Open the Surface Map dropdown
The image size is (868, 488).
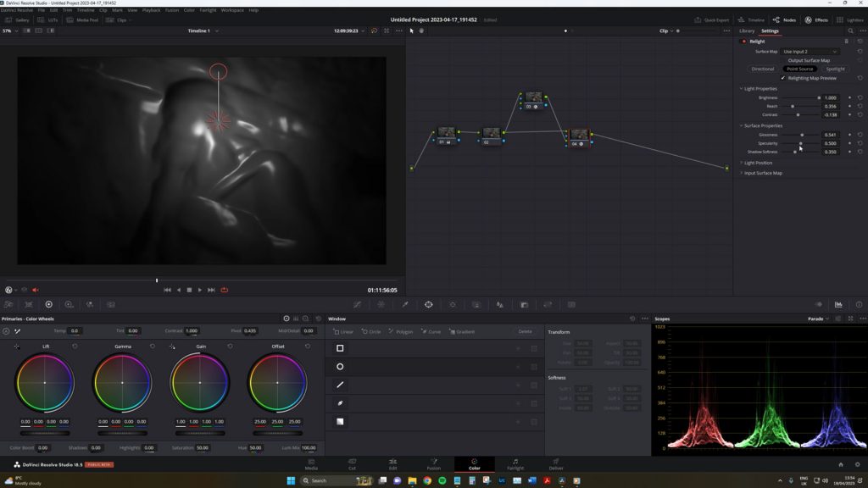coord(810,52)
